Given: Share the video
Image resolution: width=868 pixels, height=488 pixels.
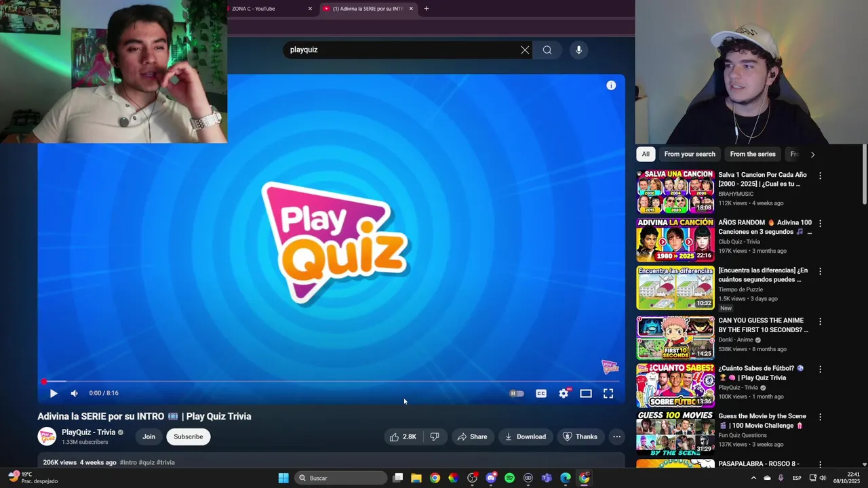Looking at the screenshot, I should (472, 436).
